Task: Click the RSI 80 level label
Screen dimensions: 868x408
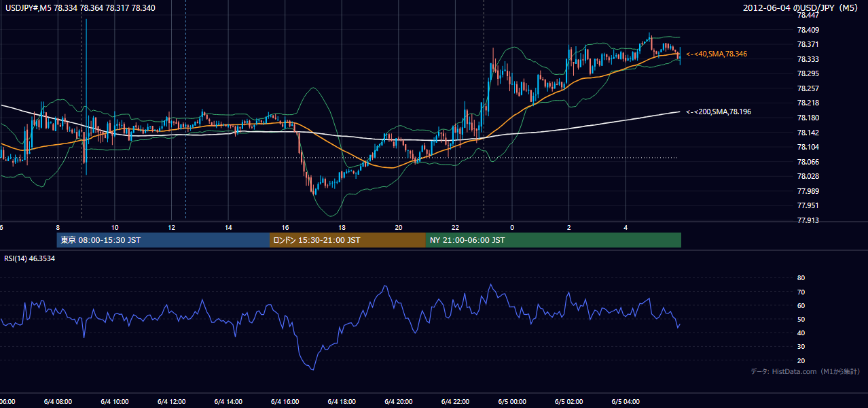Action: (x=801, y=278)
